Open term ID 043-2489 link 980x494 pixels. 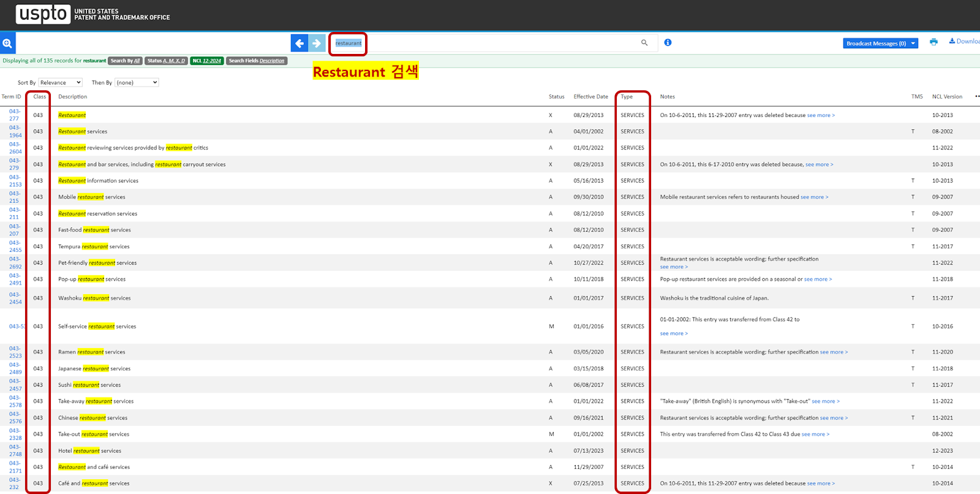pos(15,368)
